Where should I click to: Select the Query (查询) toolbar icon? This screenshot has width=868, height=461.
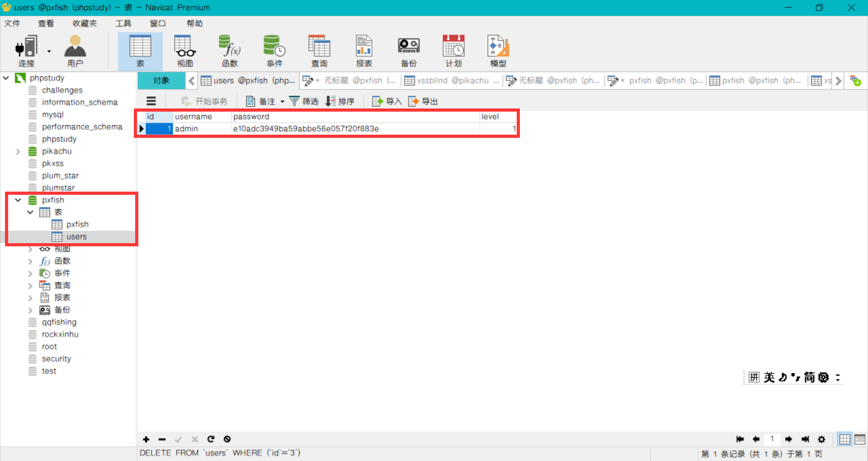(x=319, y=51)
